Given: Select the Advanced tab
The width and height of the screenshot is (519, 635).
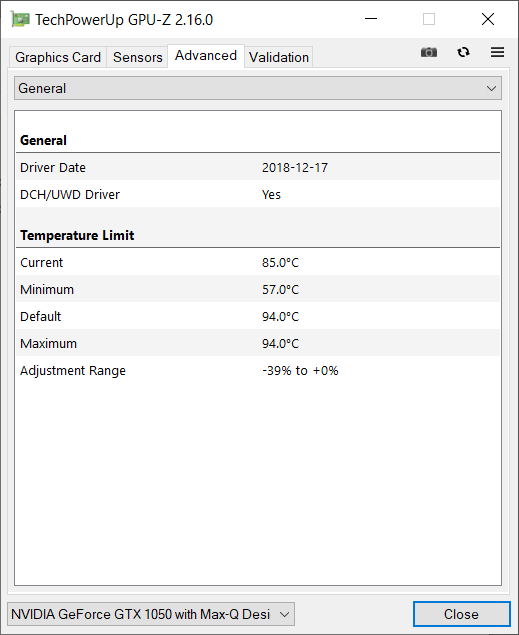Looking at the screenshot, I should click(x=206, y=55).
